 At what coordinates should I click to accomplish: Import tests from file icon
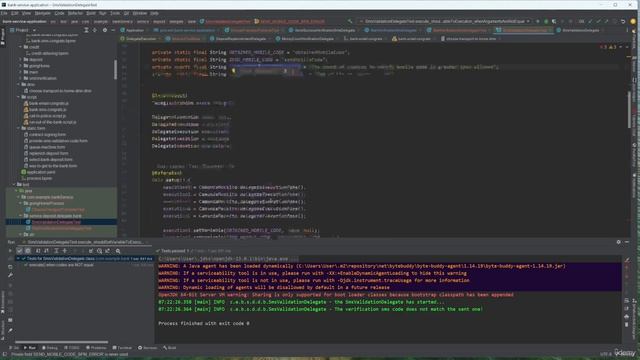91,251
